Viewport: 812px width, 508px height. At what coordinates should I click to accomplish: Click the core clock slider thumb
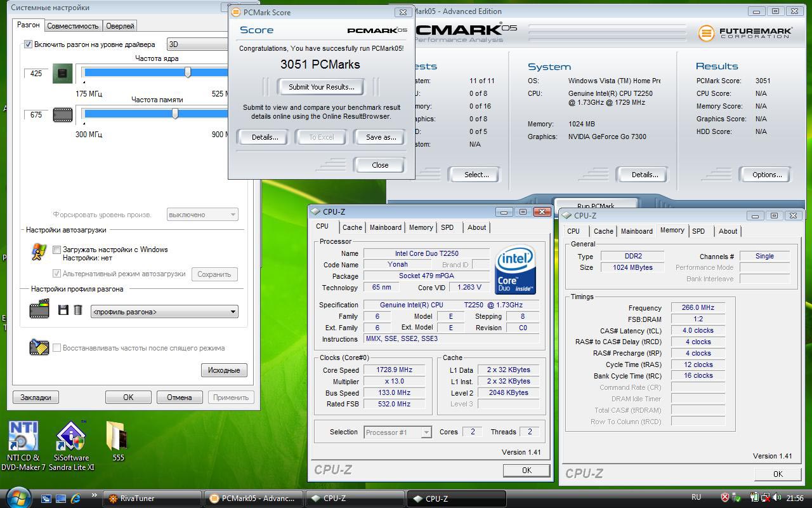[x=188, y=72]
